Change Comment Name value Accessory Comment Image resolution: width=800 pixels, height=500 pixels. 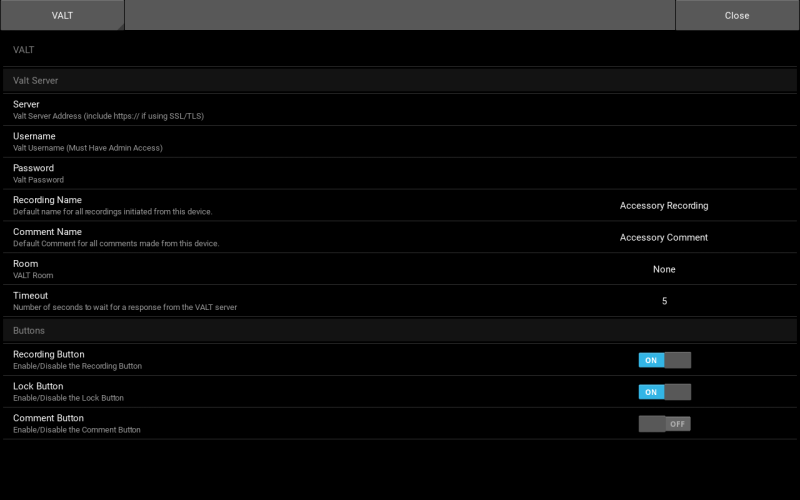coord(664,237)
